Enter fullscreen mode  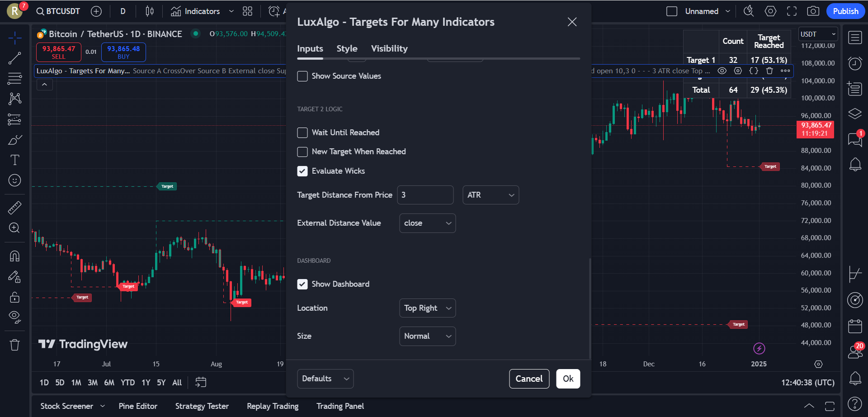792,11
